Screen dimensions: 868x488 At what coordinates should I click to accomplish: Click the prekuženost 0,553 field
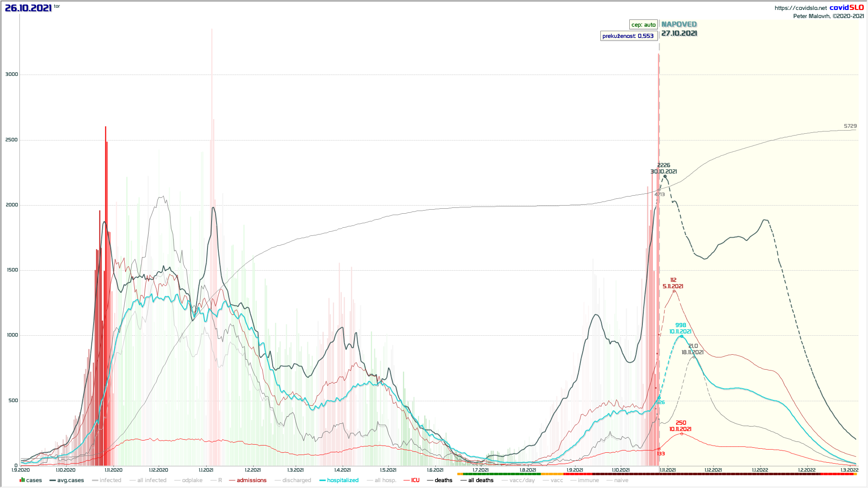pos(628,36)
